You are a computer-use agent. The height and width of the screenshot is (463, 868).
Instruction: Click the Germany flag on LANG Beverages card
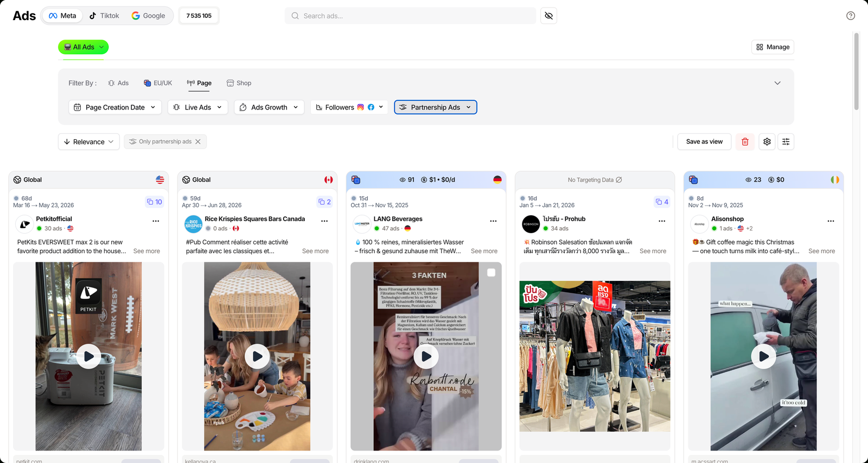click(497, 180)
